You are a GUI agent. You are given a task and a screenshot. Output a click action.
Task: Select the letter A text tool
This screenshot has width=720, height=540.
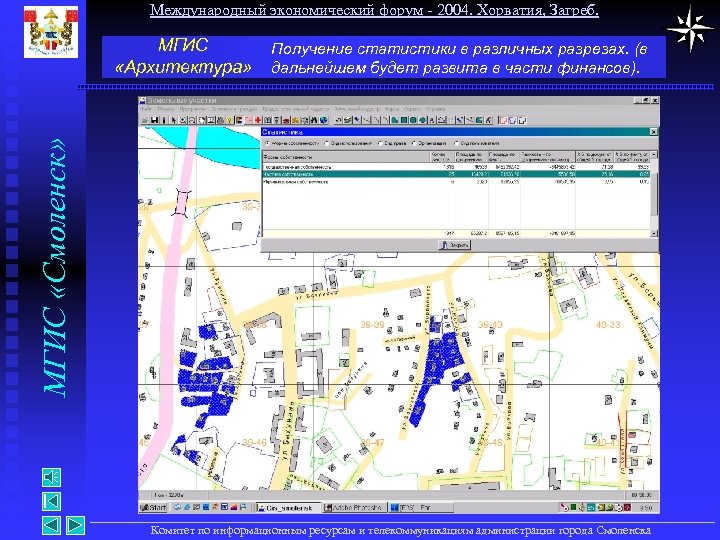pyautogui.click(x=432, y=120)
